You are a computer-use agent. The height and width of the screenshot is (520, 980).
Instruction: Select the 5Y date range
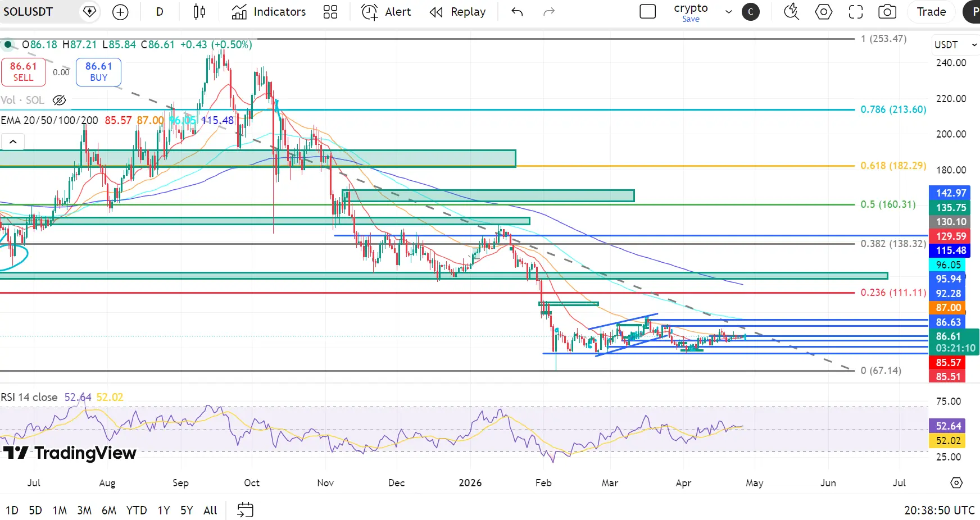[x=187, y=510]
